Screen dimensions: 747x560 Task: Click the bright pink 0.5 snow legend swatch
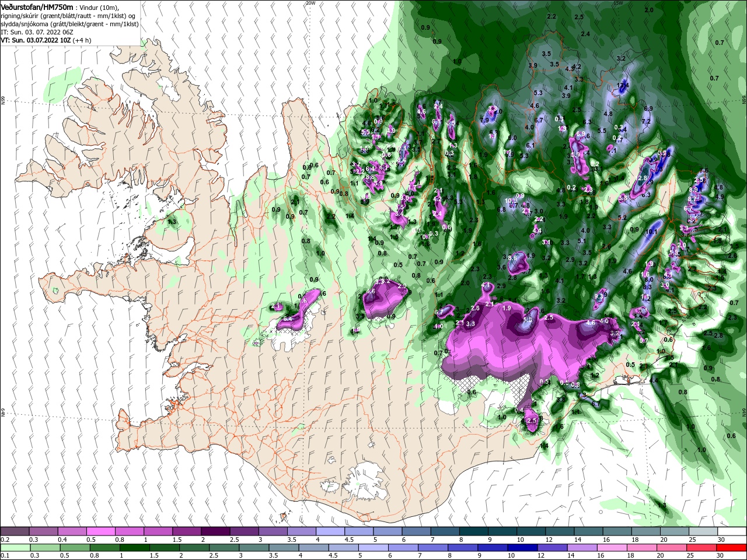(x=100, y=531)
